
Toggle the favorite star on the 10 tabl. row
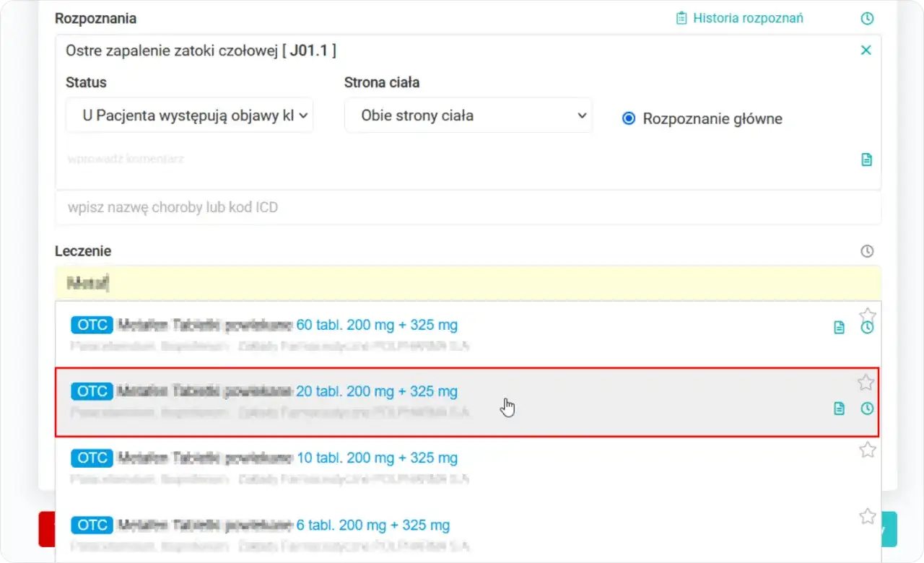coord(867,450)
